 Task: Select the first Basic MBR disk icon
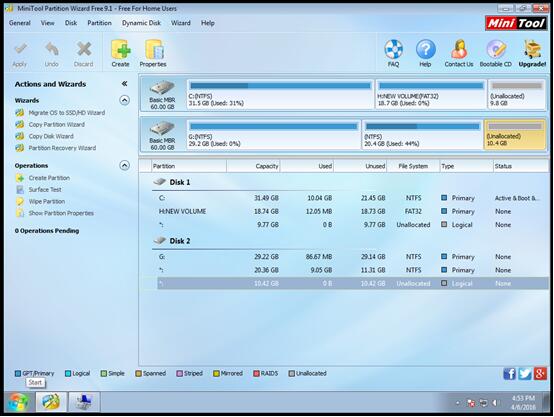(x=162, y=88)
